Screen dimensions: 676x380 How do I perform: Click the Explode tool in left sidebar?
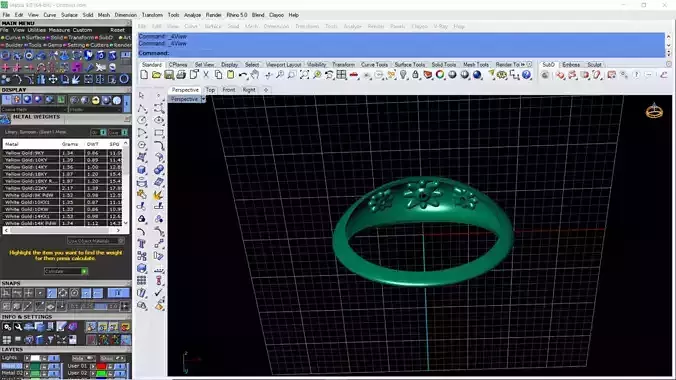(x=158, y=195)
